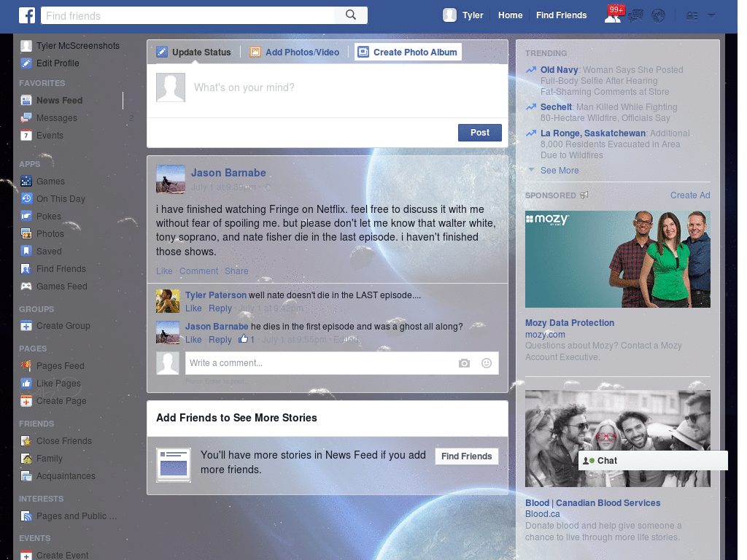
Task: Click the Mozy ad image
Action: 617,259
